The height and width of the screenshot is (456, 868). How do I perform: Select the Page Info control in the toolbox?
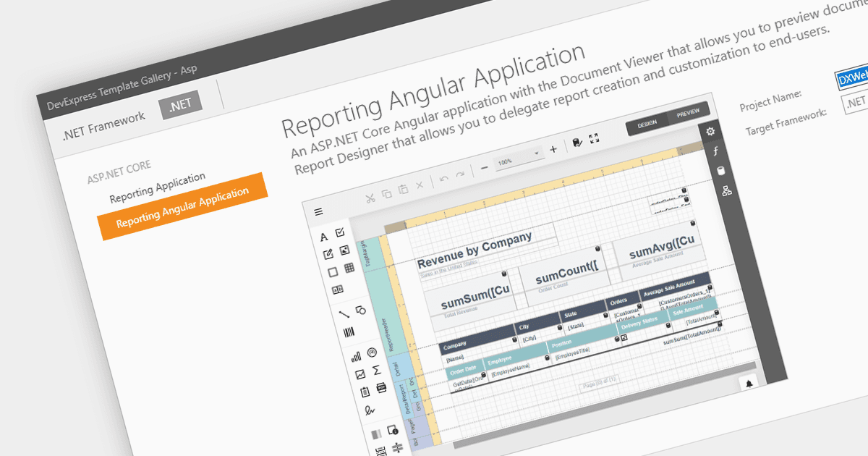pyautogui.click(x=393, y=431)
